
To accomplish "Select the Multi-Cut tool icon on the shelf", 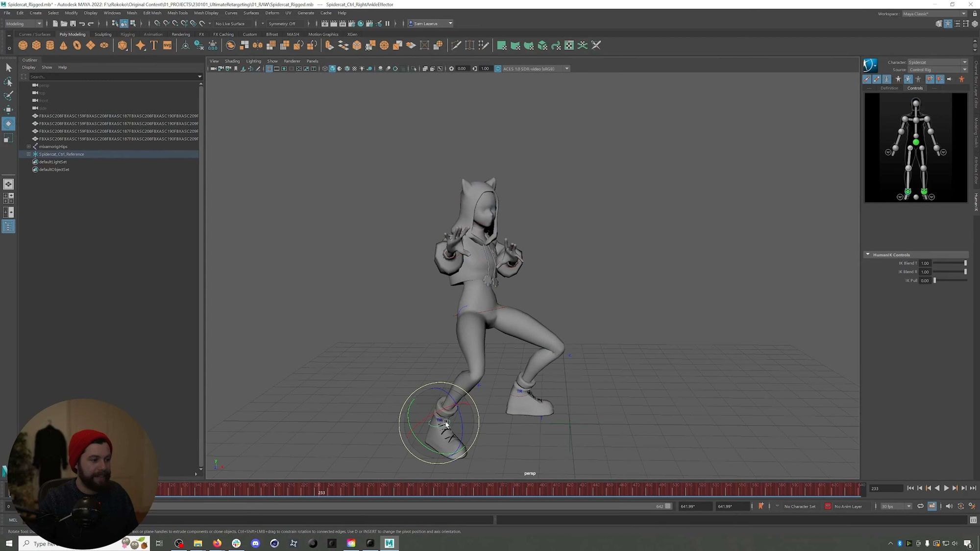I will point(455,45).
